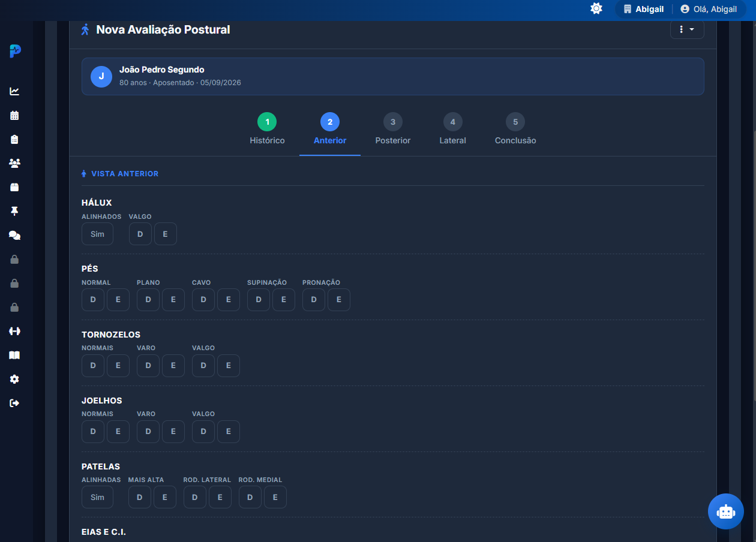The width and height of the screenshot is (756, 542).
Task: Toggle Patelas Rod. Lateral D
Action: [x=195, y=497]
